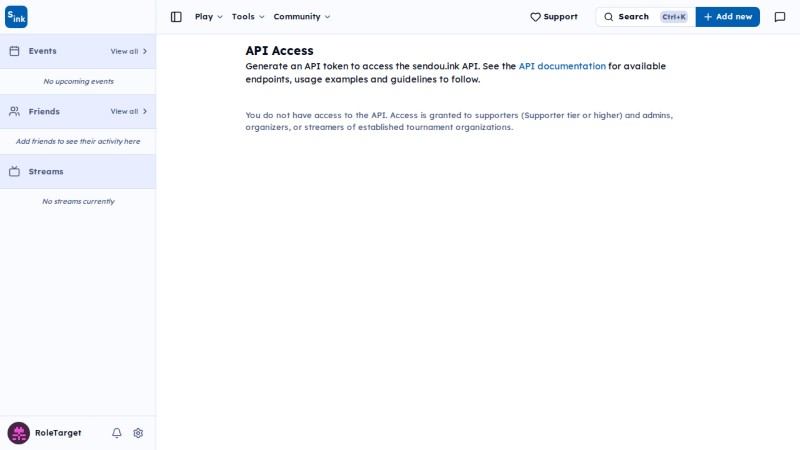Open the Tools menu
800x450 pixels.
point(248,17)
